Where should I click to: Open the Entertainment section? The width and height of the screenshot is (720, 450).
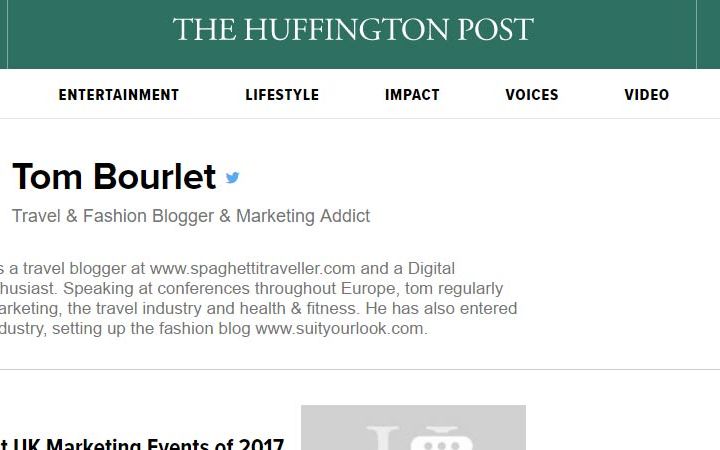(x=118, y=95)
